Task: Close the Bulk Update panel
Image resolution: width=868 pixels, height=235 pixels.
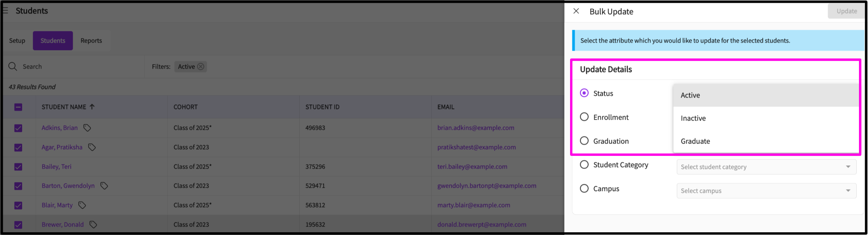Action: click(x=576, y=11)
